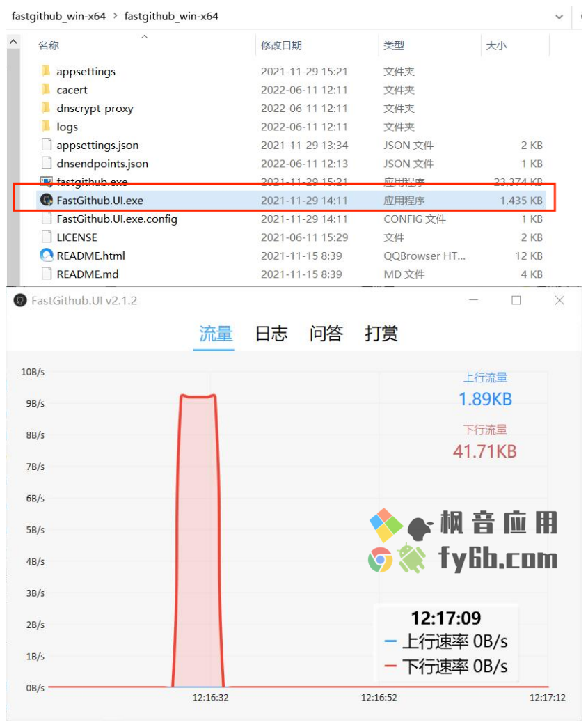Image resolution: width=588 pixels, height=727 pixels.
Task: Select the README.md file name
Action: (x=88, y=274)
